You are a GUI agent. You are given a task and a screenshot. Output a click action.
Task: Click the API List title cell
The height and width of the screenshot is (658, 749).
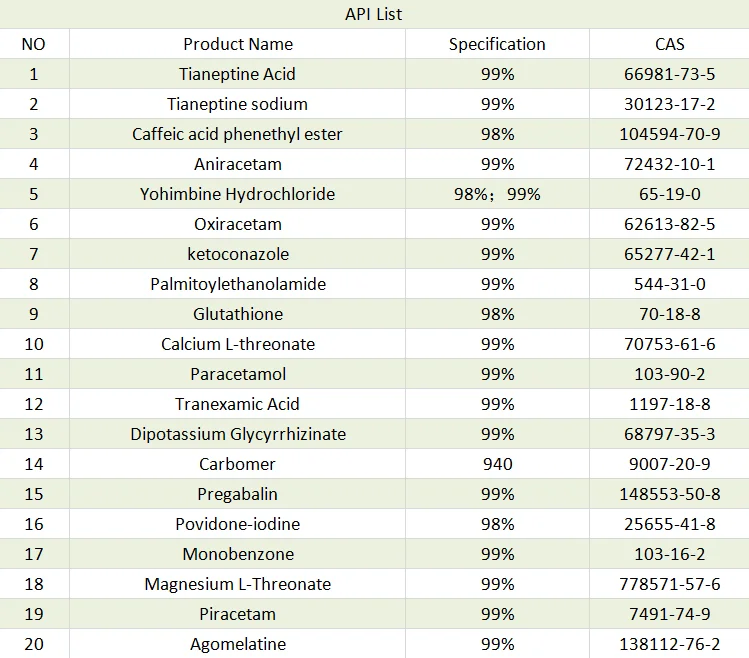point(374,14)
